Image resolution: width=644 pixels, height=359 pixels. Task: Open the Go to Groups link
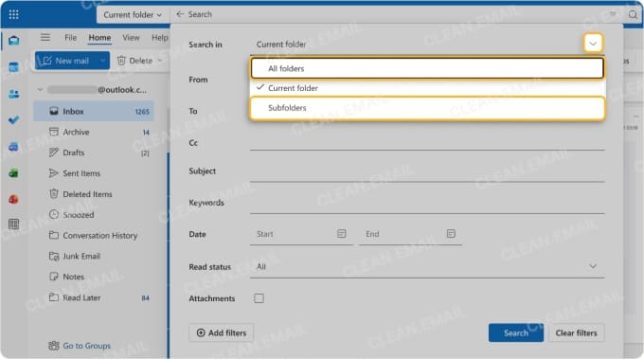(87, 346)
